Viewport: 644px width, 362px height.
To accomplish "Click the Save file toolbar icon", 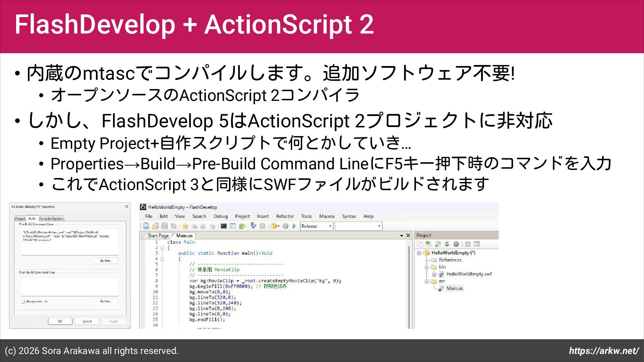I will pos(164,226).
